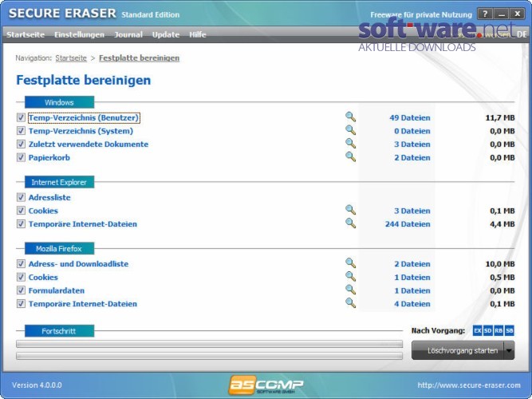Uncheck Adress- und Downloadliste checkbox

(21, 264)
